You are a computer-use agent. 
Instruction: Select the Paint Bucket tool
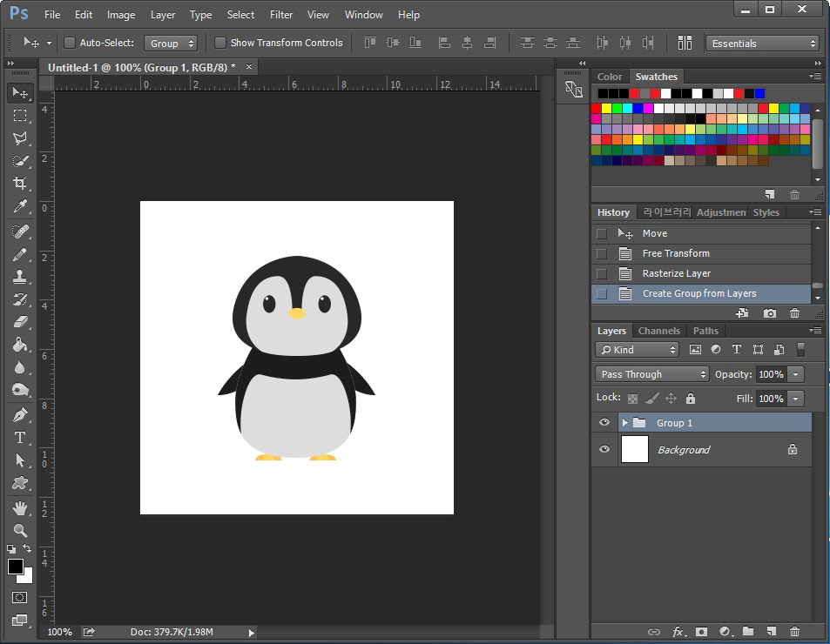tap(20, 345)
